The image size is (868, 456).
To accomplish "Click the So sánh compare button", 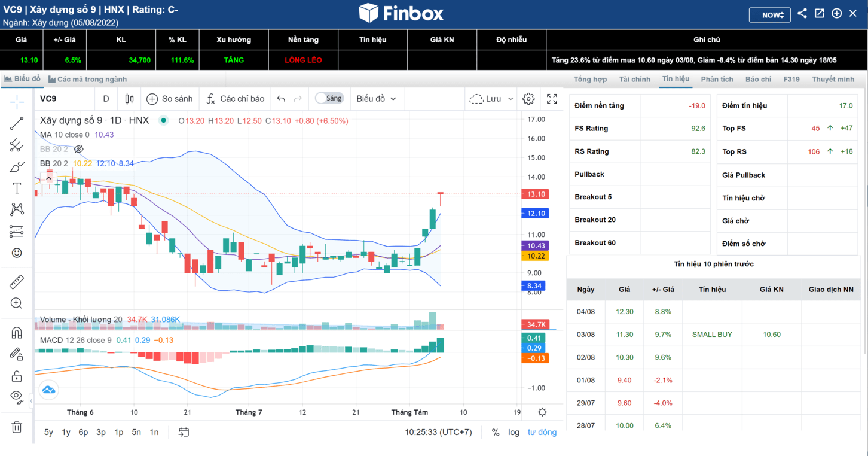I will pyautogui.click(x=170, y=99).
